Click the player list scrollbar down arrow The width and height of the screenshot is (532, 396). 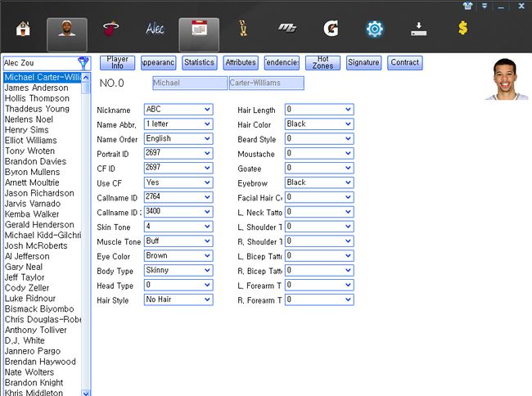[x=87, y=392]
